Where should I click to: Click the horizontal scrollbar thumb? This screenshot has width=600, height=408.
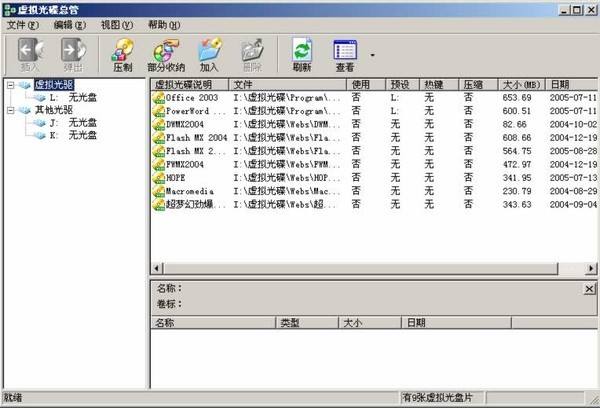pos(360,268)
